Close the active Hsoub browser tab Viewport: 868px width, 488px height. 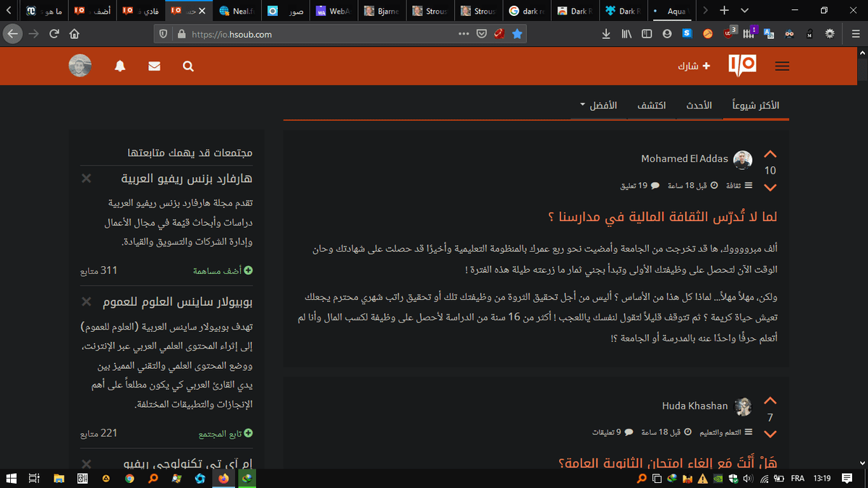coord(202,12)
